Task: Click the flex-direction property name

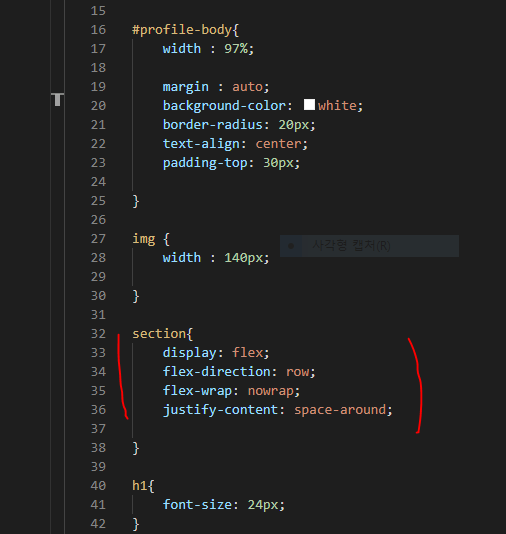Action: 217,372
